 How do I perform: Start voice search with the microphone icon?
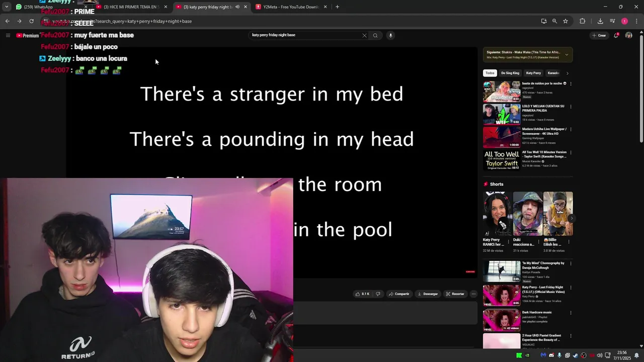click(390, 35)
